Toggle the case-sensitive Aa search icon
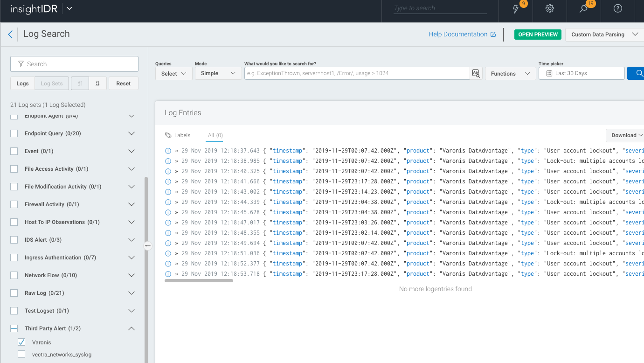This screenshot has height=363, width=644. click(x=476, y=73)
